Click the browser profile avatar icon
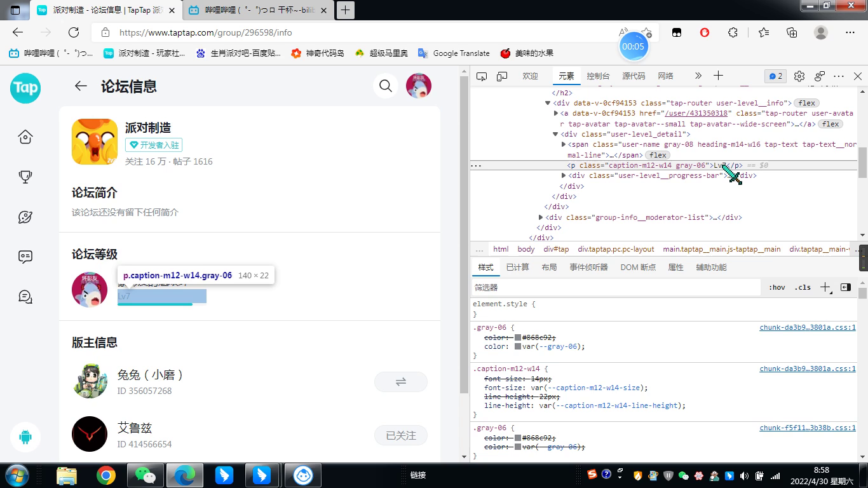The image size is (868, 488). pyautogui.click(x=821, y=32)
